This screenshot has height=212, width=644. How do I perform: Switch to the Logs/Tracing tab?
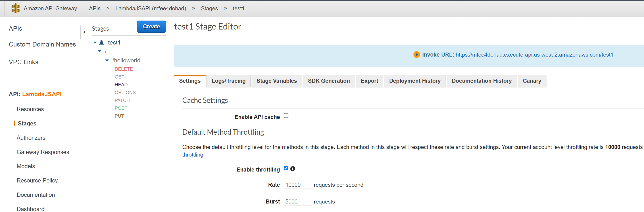click(x=229, y=81)
